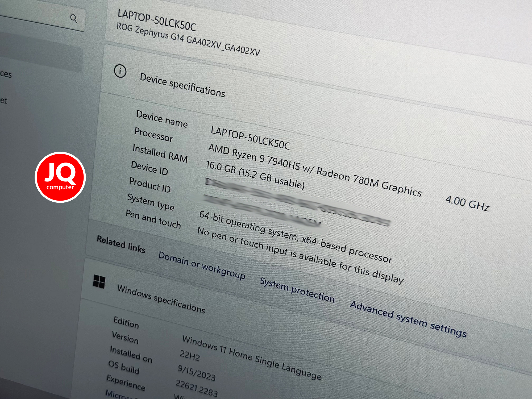Open the Domain or workgroup link
532x399 pixels.
pyautogui.click(x=202, y=266)
